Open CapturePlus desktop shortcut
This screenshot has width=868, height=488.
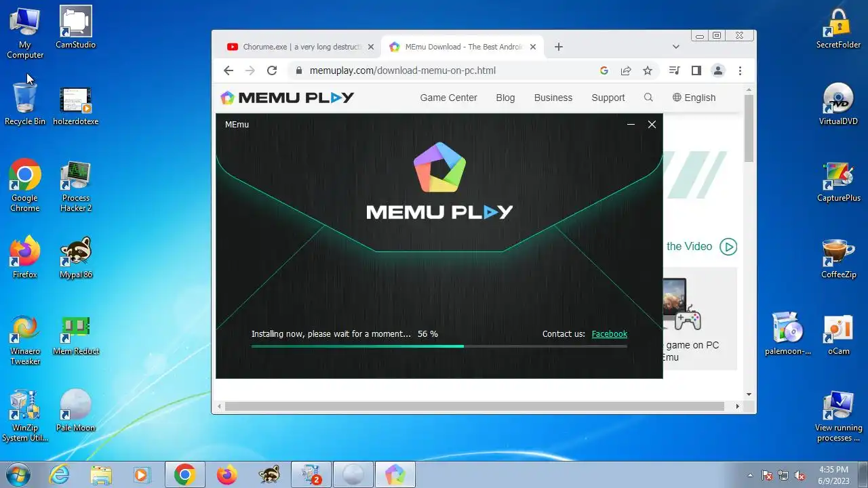click(x=839, y=181)
